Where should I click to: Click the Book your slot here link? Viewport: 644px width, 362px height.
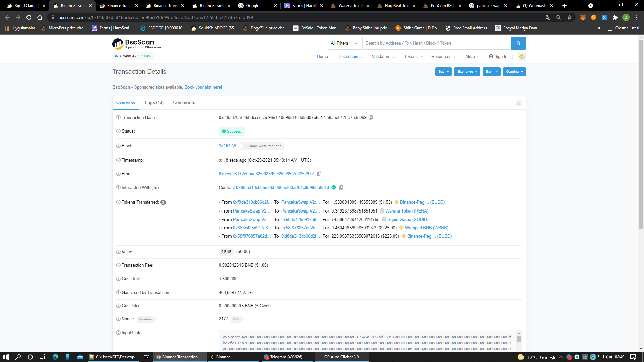click(203, 87)
